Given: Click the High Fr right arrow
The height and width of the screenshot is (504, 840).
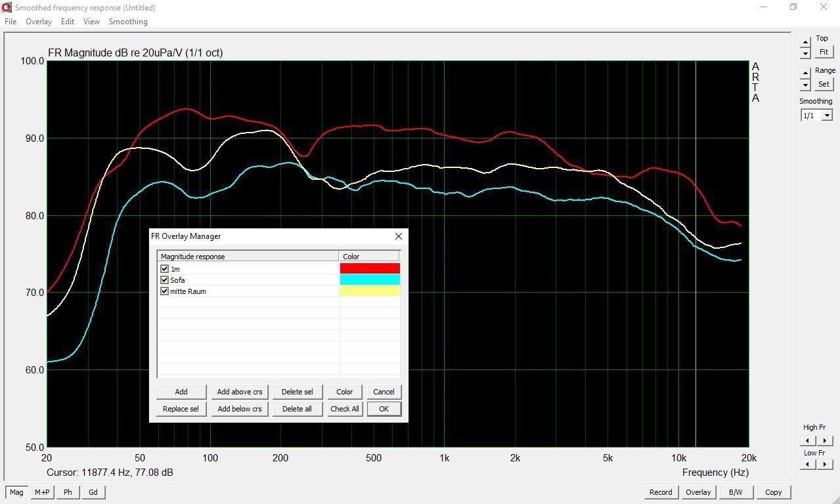Looking at the screenshot, I should (825, 441).
